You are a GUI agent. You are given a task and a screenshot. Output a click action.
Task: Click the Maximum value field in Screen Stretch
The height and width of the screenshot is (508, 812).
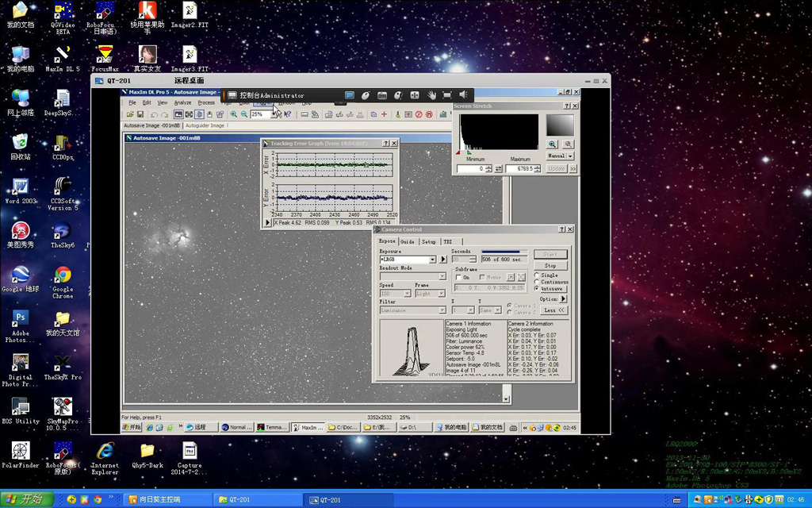coord(520,169)
